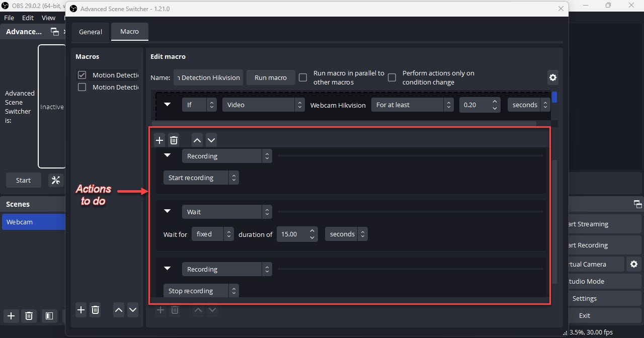The image size is (644, 338).
Task: Click Start in the Advanced Scene Switcher dock
Action: (23, 180)
